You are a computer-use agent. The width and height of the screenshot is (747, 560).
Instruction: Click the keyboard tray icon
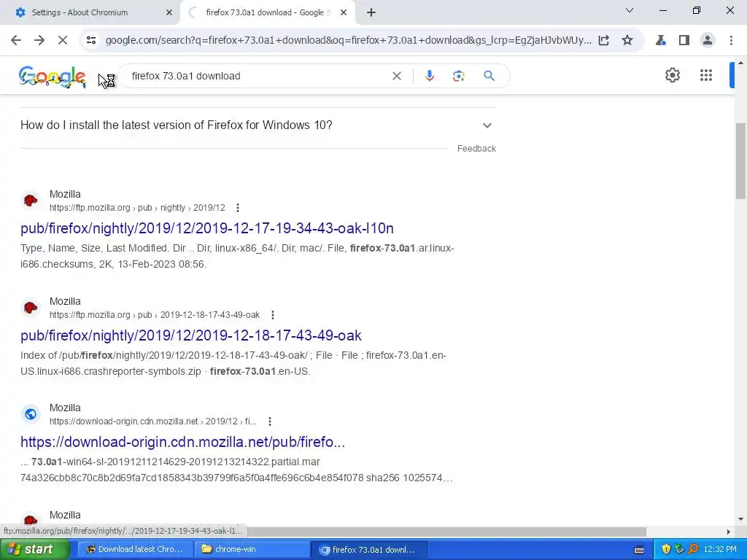click(x=639, y=550)
